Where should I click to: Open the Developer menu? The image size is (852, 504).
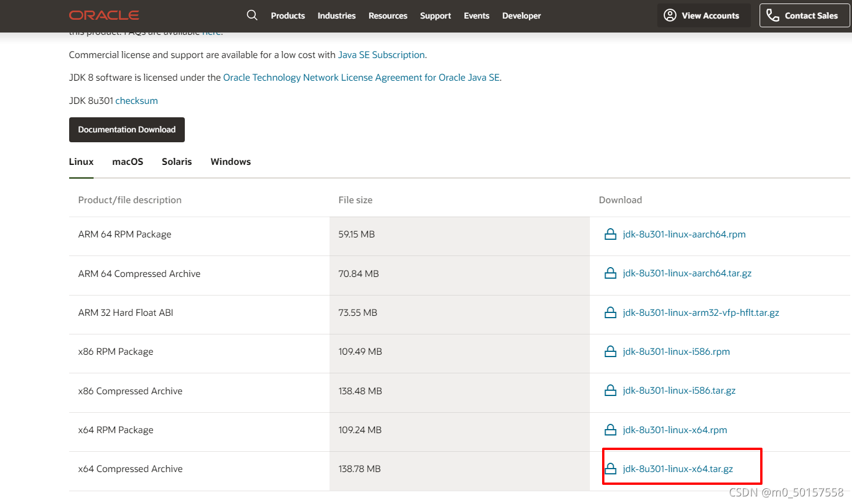[x=521, y=16]
